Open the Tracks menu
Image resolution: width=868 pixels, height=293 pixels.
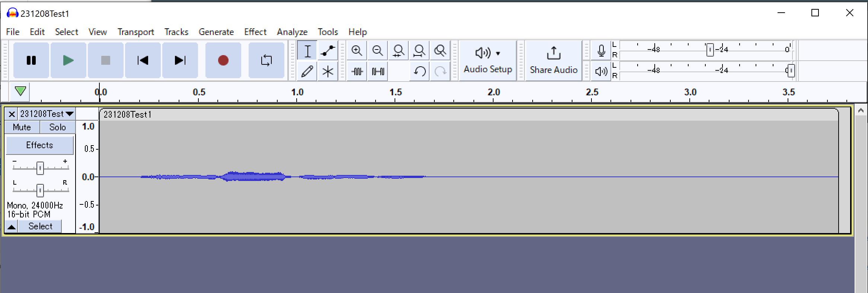pos(176,32)
